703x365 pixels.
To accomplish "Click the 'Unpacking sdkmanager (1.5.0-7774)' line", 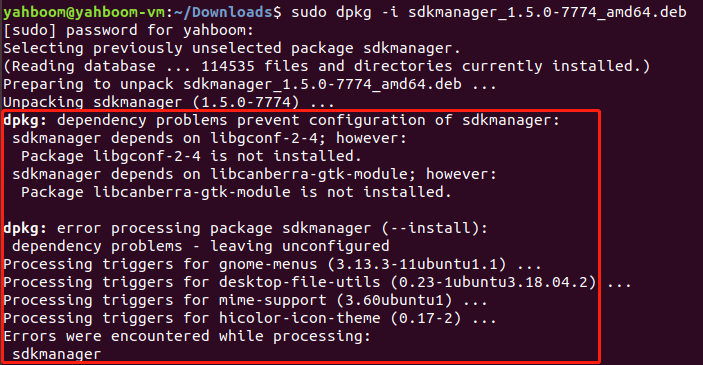I will tap(169, 102).
